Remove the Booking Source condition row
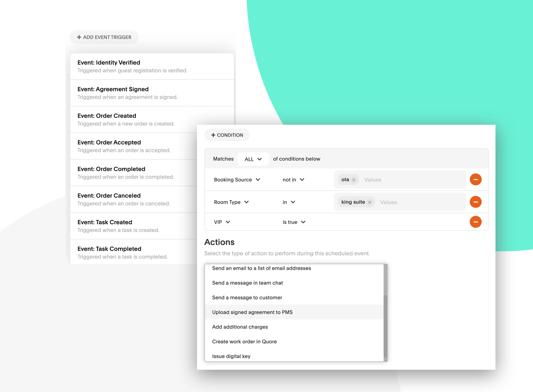Viewport: 533px width, 392px height. (475, 180)
